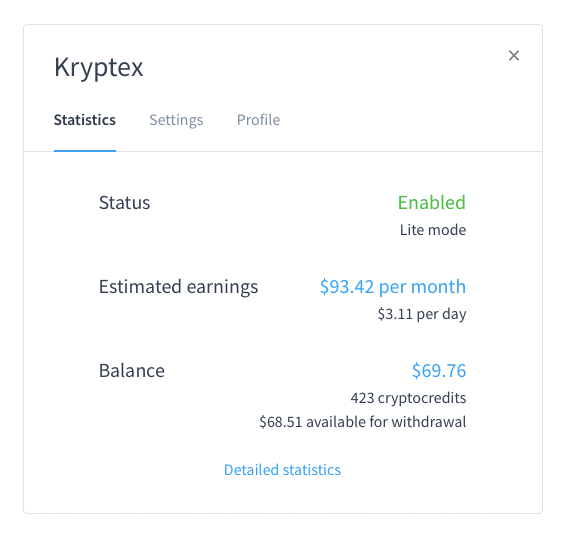
Task: Click the green Enabled status text
Action: (431, 203)
